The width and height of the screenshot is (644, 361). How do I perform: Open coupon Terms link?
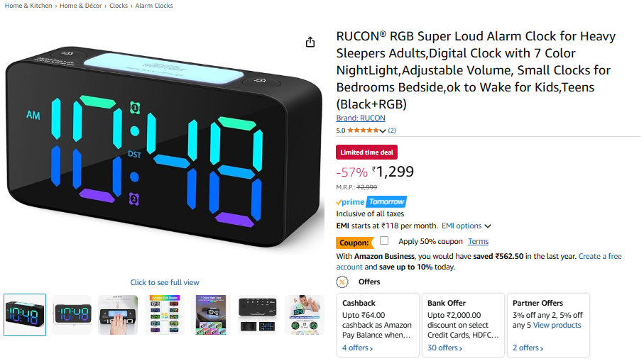pos(478,241)
